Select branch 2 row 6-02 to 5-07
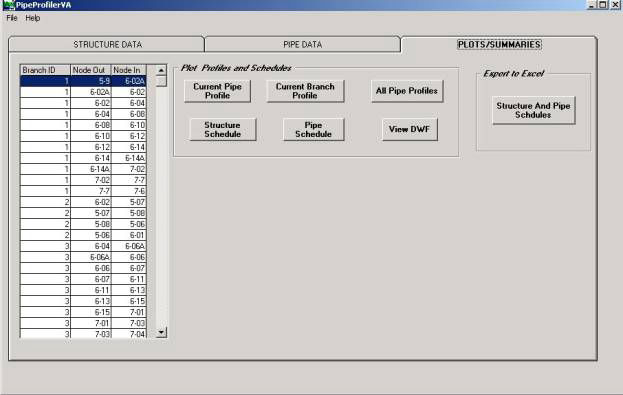623x395 pixels. pyautogui.click(x=83, y=202)
